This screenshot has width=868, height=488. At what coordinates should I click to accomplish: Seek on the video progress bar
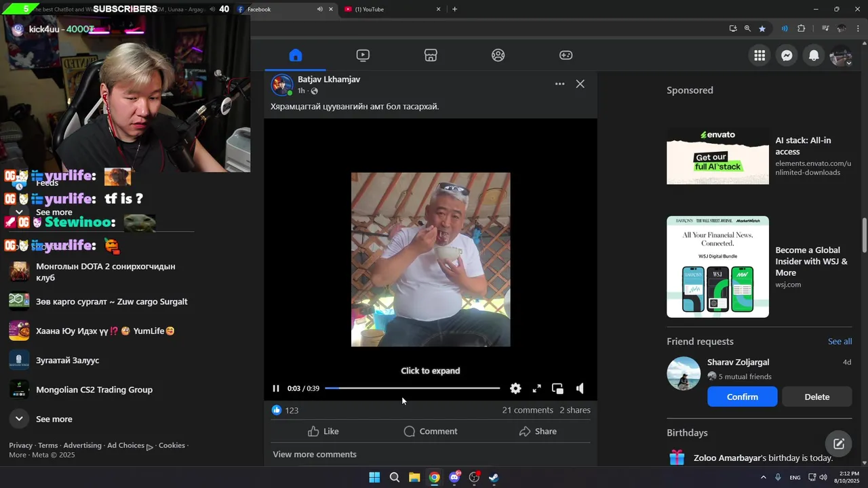(412, 388)
